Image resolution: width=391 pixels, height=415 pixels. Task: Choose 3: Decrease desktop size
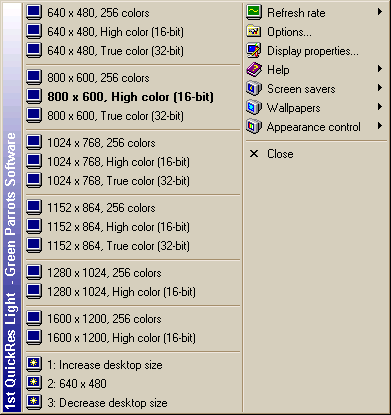click(x=133, y=402)
